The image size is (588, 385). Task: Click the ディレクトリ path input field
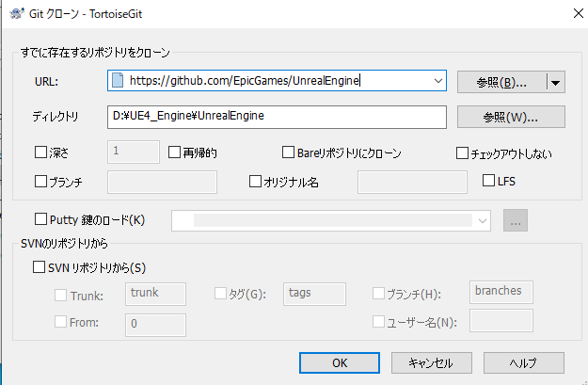pos(277,117)
